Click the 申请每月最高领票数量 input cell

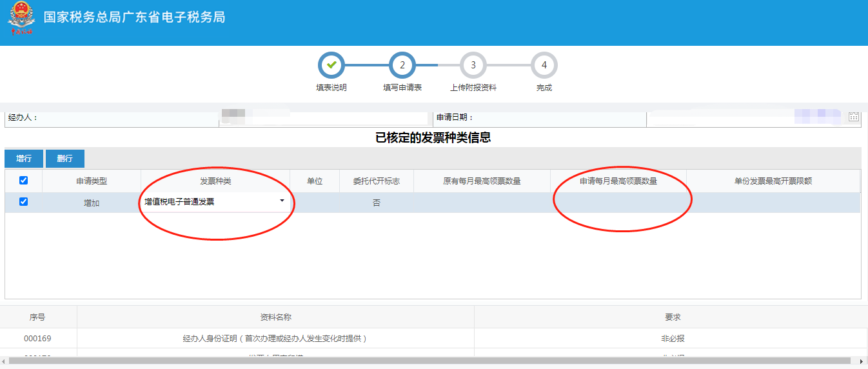pyautogui.click(x=618, y=203)
